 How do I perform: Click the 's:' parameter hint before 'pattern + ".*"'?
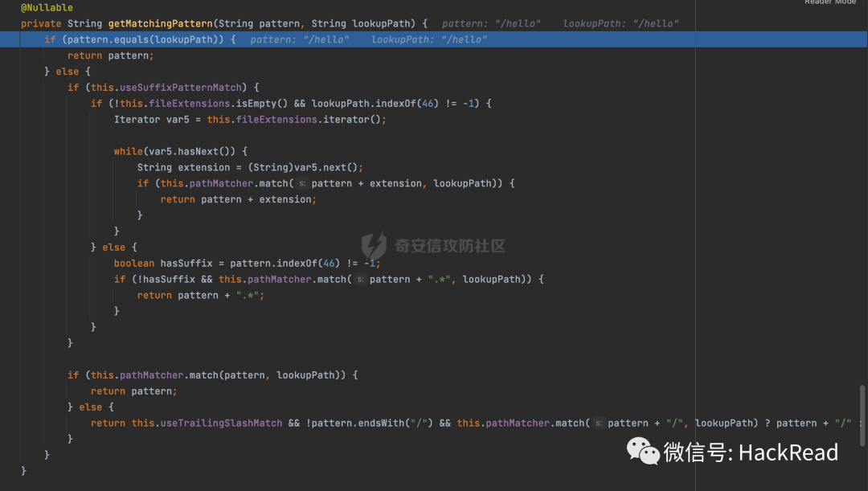point(360,280)
